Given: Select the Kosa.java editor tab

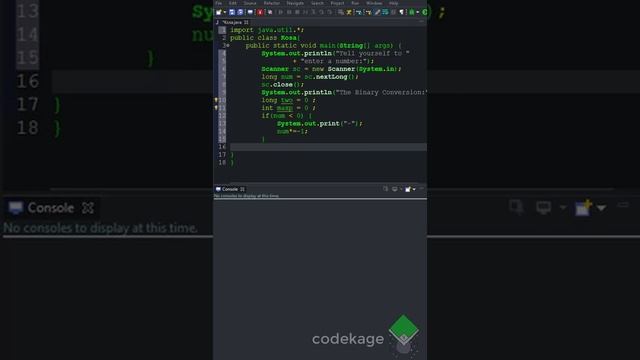Looking at the screenshot, I should [233, 22].
